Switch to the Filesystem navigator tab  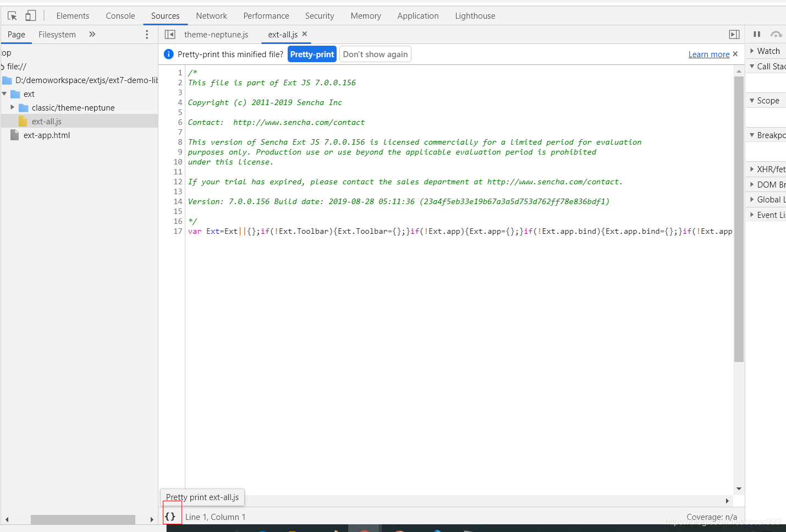coord(57,35)
